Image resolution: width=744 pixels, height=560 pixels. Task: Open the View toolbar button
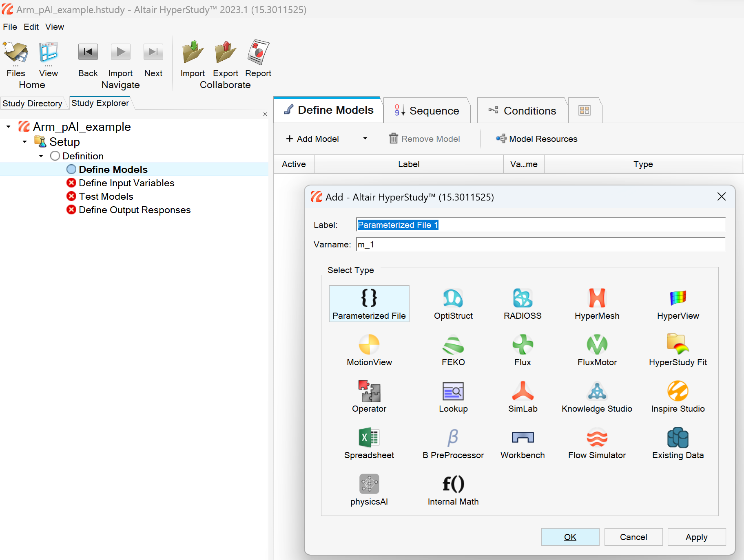(x=49, y=59)
